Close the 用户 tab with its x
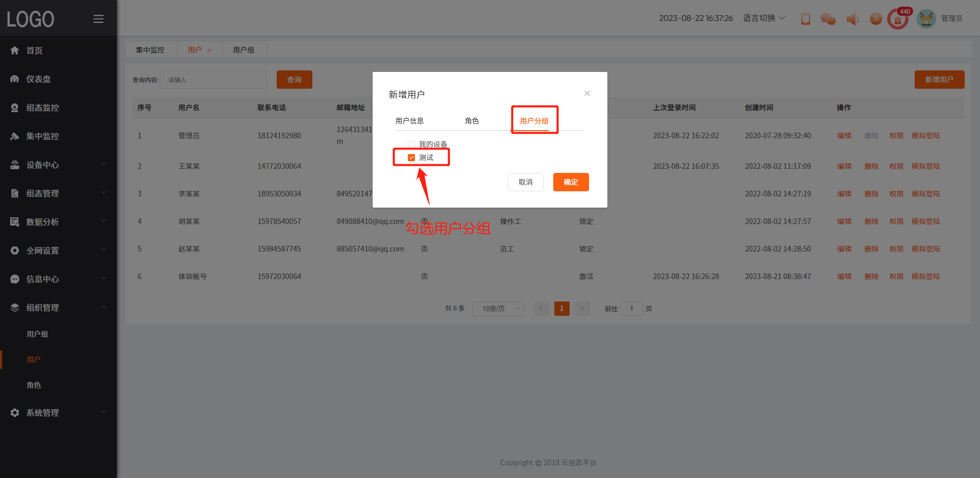The width and height of the screenshot is (980, 478). tap(209, 51)
